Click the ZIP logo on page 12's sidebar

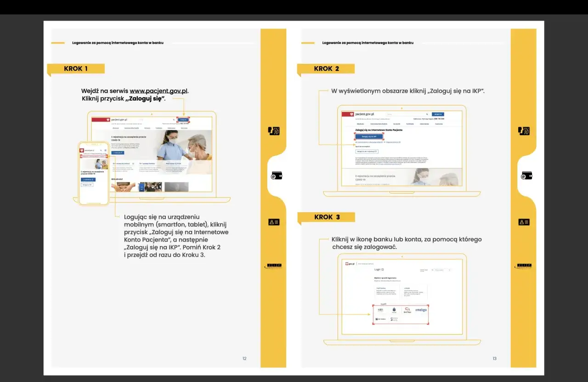click(273, 266)
